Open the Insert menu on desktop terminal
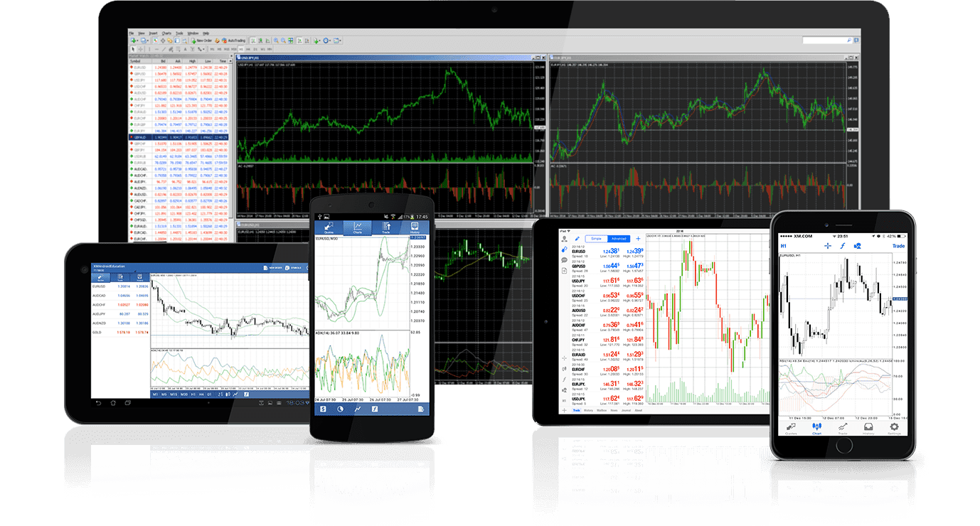 click(153, 33)
